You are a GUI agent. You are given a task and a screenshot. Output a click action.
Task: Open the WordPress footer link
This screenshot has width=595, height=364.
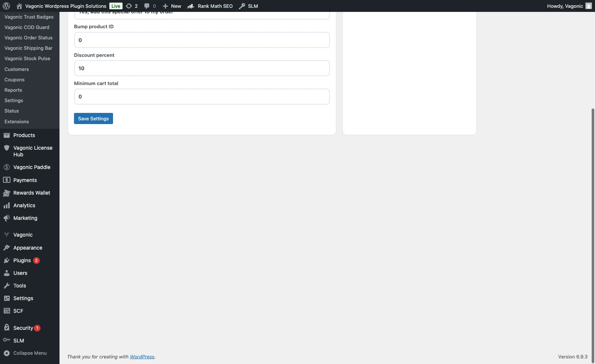click(x=142, y=357)
